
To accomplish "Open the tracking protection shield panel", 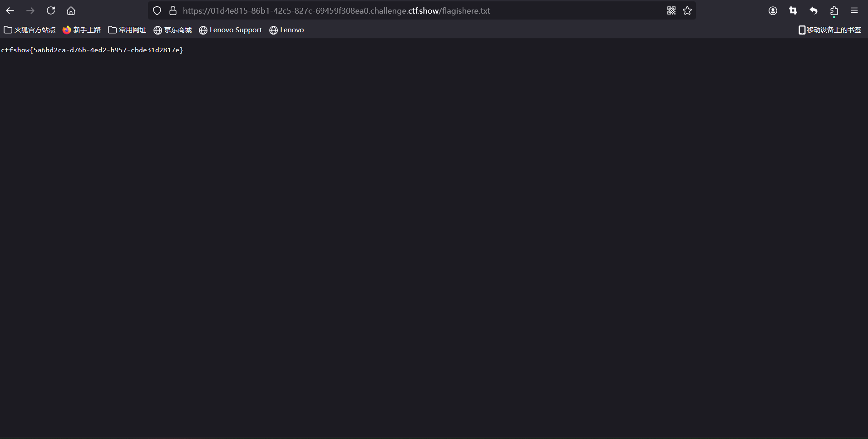I will pyautogui.click(x=157, y=10).
